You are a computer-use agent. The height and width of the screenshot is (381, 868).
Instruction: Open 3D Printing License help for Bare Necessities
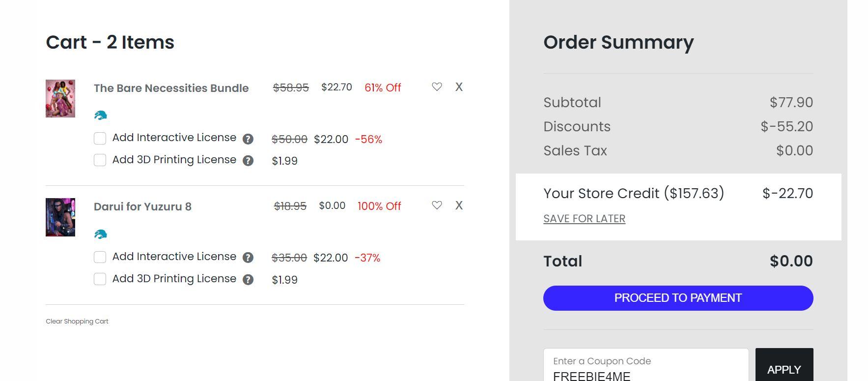[x=248, y=161]
